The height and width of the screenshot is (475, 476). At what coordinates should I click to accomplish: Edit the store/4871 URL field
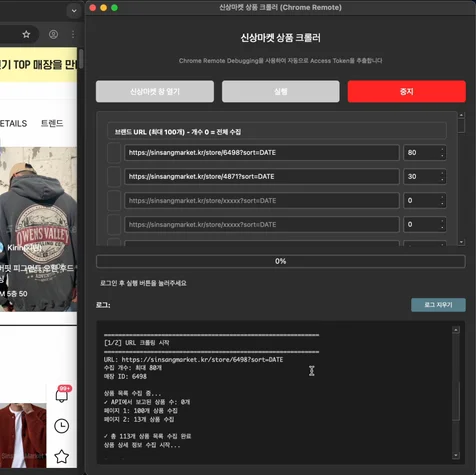tap(262, 177)
